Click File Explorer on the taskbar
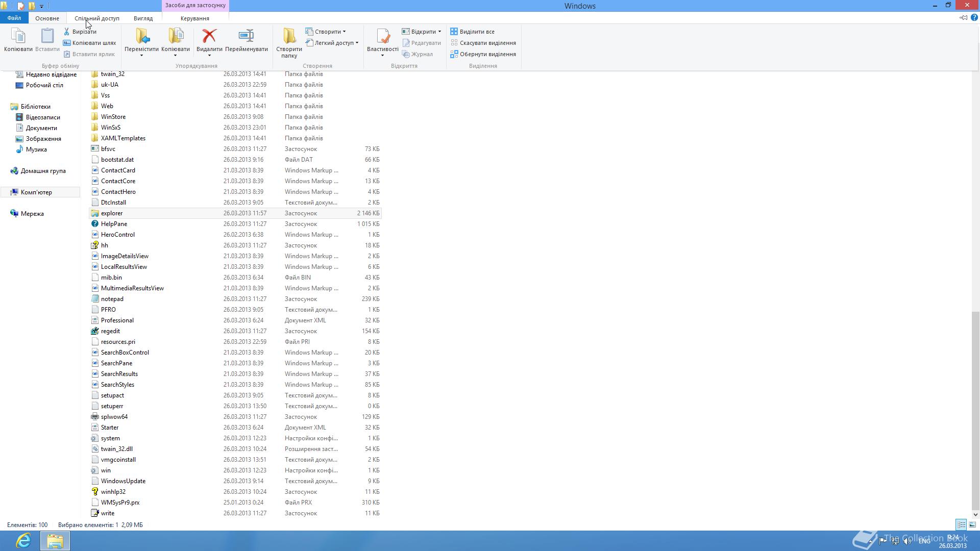Viewport: 980px width, 551px height. (55, 540)
